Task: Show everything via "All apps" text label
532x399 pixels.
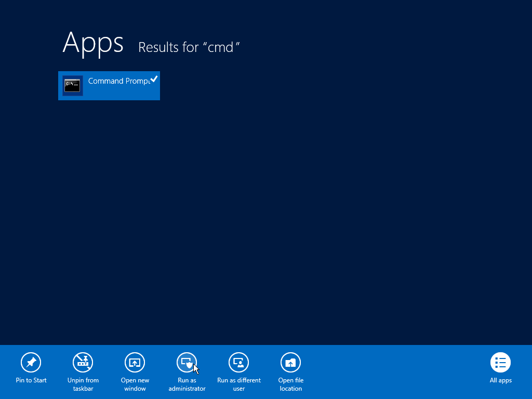Action: (501, 380)
